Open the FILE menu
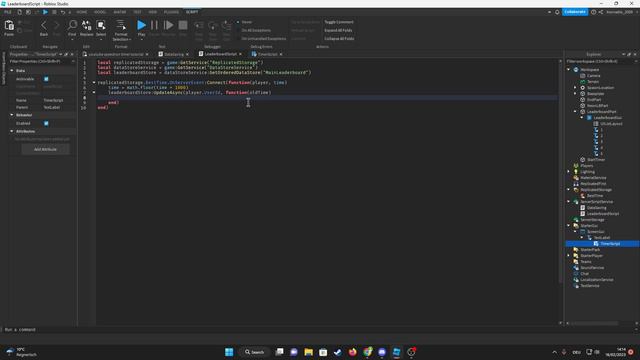This screenshot has width=640, height=360. [8, 12]
